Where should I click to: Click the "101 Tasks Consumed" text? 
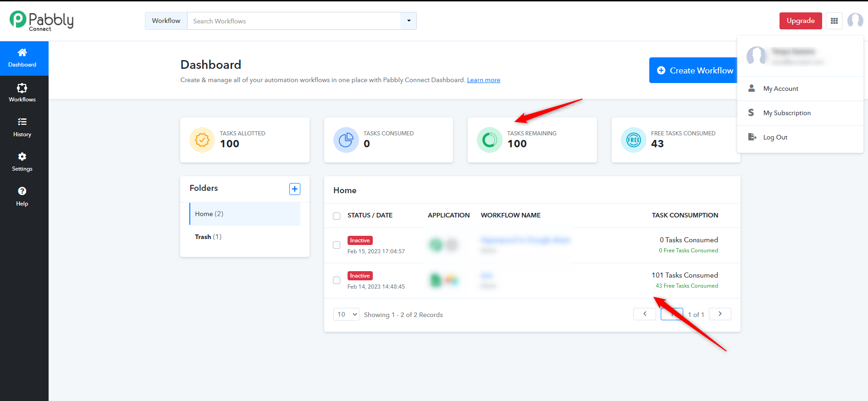685,275
